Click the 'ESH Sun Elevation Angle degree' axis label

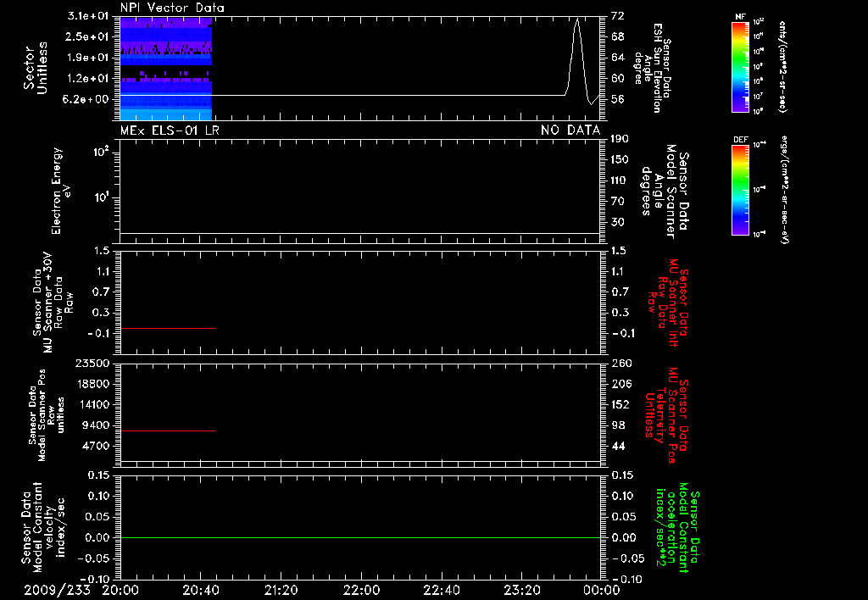click(x=654, y=68)
